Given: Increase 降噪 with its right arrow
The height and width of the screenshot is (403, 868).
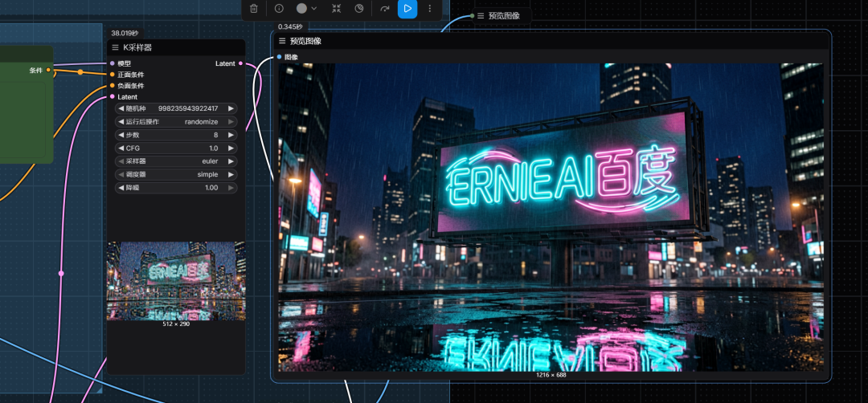Looking at the screenshot, I should coord(231,188).
